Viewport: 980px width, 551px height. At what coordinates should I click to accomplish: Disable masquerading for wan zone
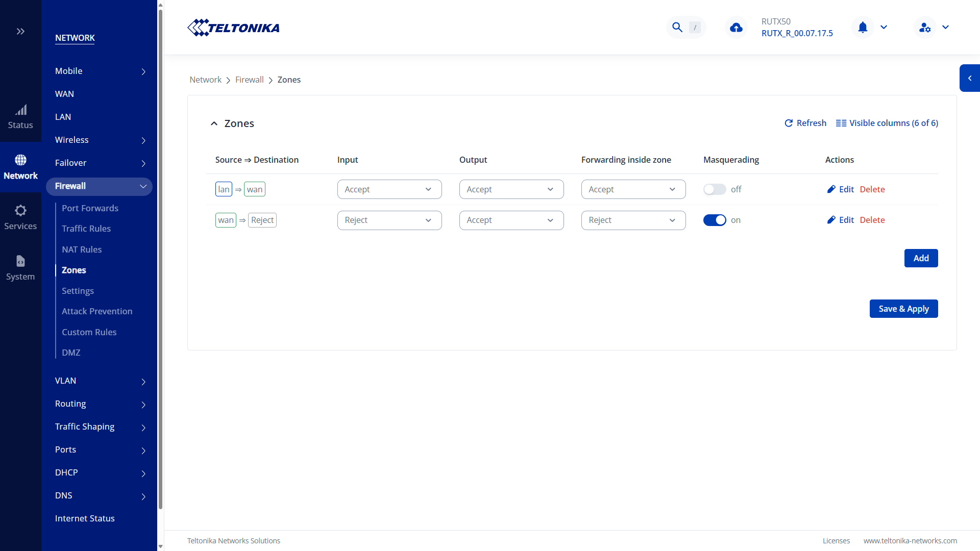(714, 220)
